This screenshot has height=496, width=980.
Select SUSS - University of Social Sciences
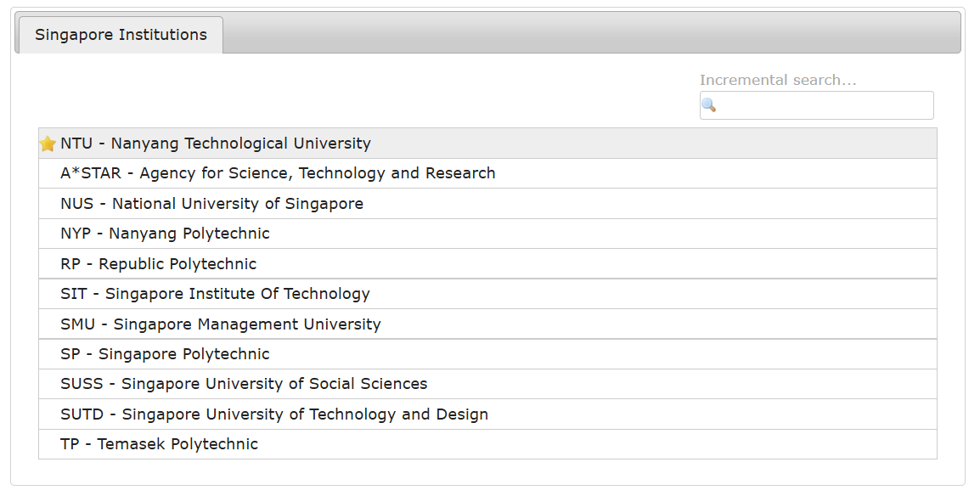[x=244, y=384]
